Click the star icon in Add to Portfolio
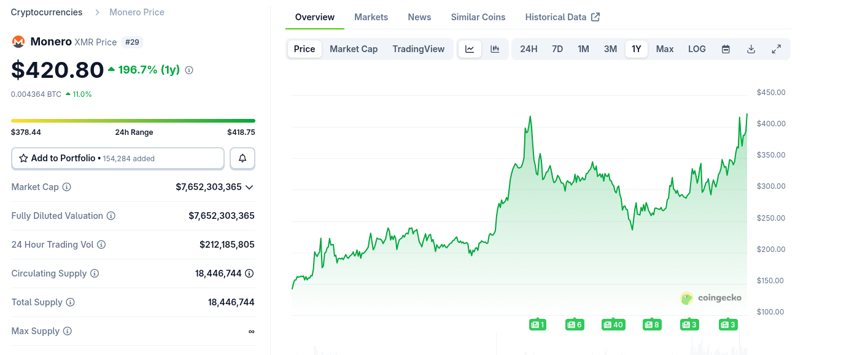The width and height of the screenshot is (868, 355). [x=23, y=158]
